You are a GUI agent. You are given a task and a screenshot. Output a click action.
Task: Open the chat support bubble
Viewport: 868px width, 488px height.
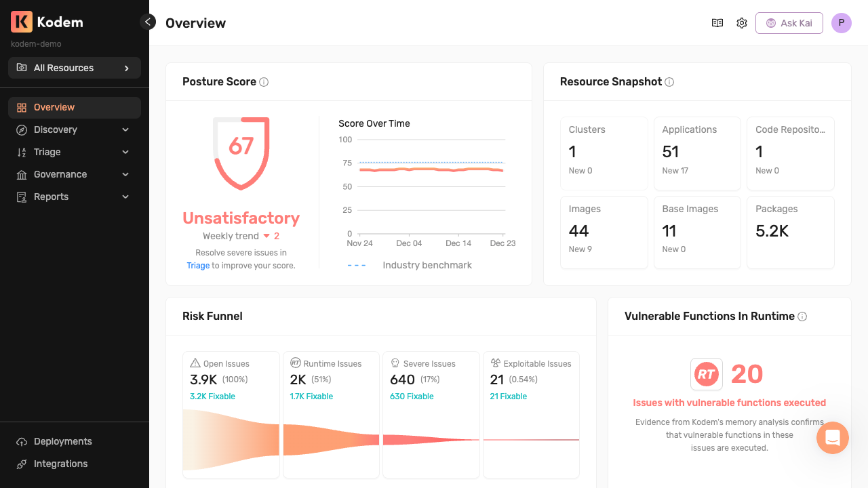[x=833, y=438]
